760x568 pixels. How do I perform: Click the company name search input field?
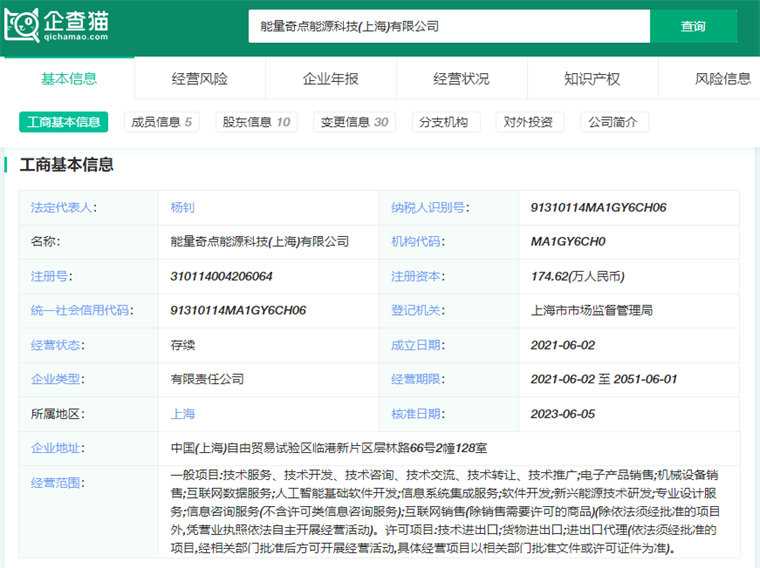[448, 27]
